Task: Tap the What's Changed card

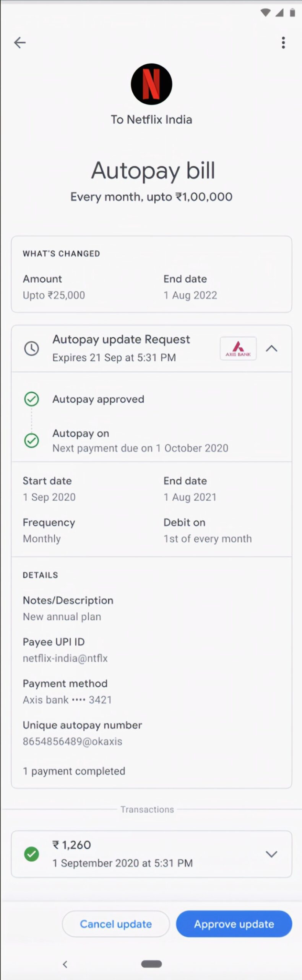Action: 151,274
